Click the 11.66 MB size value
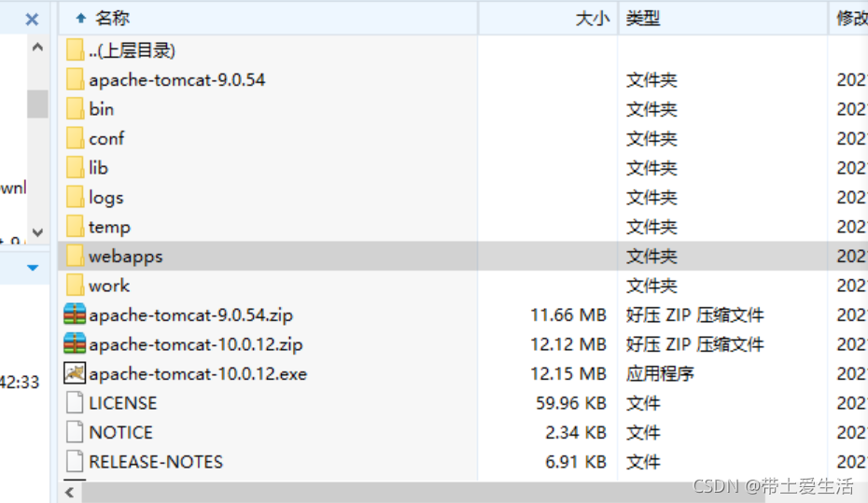The width and height of the screenshot is (868, 503). coord(568,314)
